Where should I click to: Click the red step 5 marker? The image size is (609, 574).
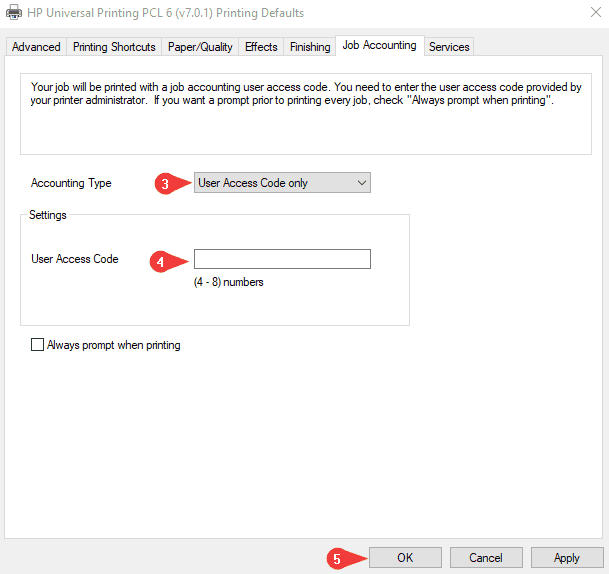tap(337, 559)
